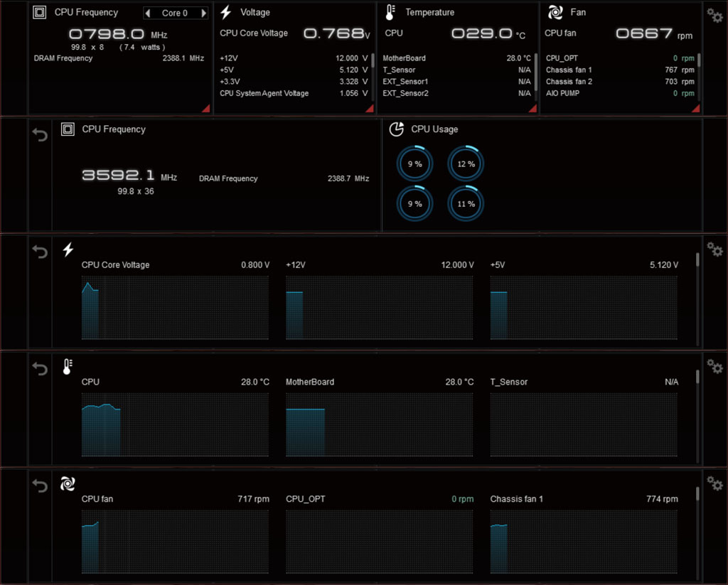Image resolution: width=728 pixels, height=585 pixels.
Task: Click the CPU_OPT 0 rpm graph
Action: 380,542
